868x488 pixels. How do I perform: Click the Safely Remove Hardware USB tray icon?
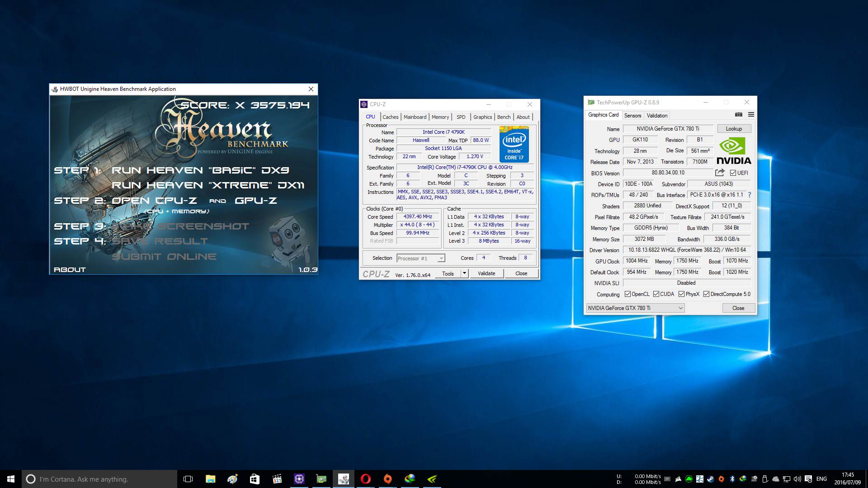click(765, 479)
